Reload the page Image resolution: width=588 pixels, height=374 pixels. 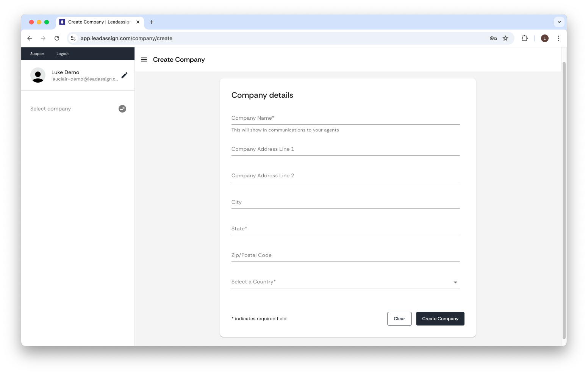(x=57, y=38)
